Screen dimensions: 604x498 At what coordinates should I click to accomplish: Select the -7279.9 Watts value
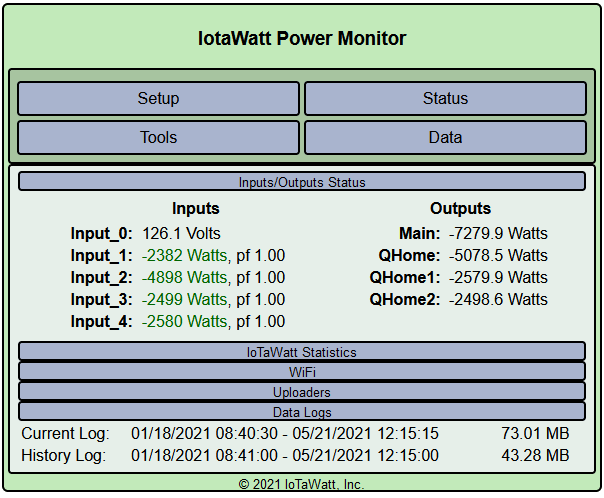point(498,233)
